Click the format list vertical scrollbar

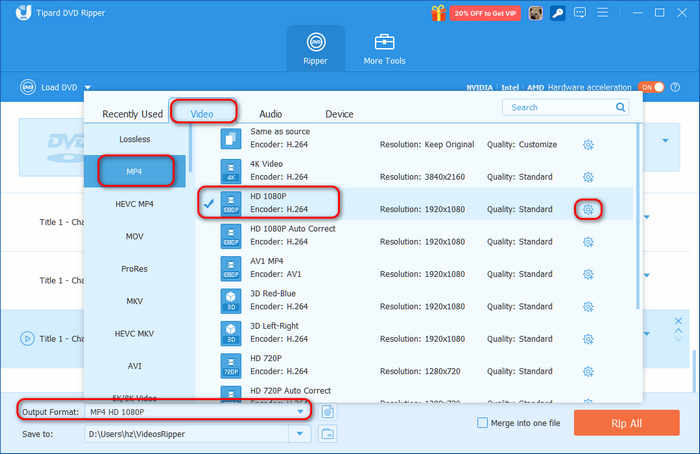[638, 216]
